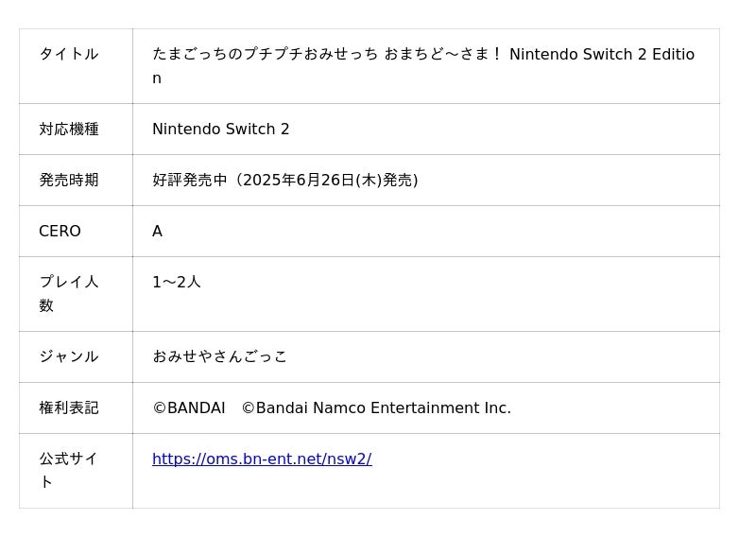Select the CERO label cell
The width and height of the screenshot is (756, 537).
pyautogui.click(x=60, y=232)
